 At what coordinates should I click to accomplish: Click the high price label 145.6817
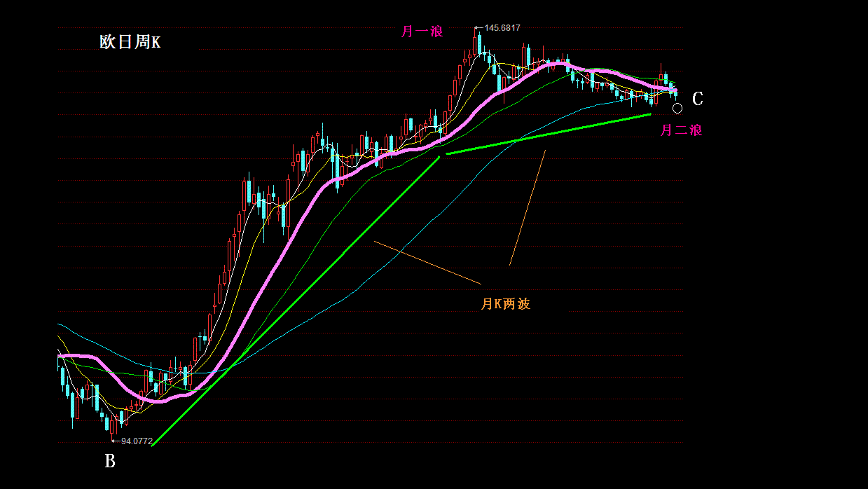pyautogui.click(x=502, y=28)
